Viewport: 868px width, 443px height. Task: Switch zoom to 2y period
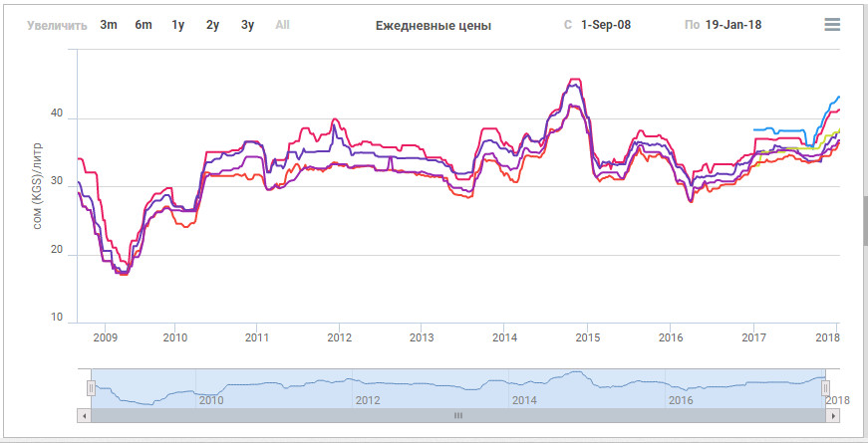[x=212, y=25]
